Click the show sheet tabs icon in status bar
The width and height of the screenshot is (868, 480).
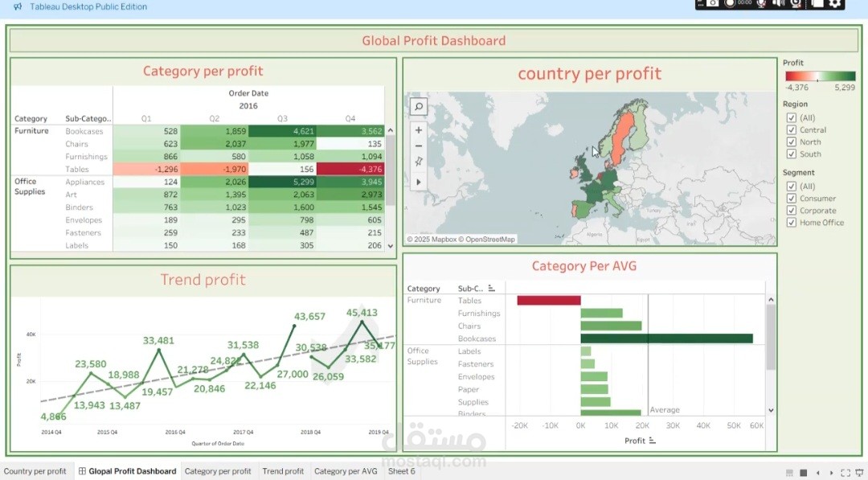coord(804,472)
